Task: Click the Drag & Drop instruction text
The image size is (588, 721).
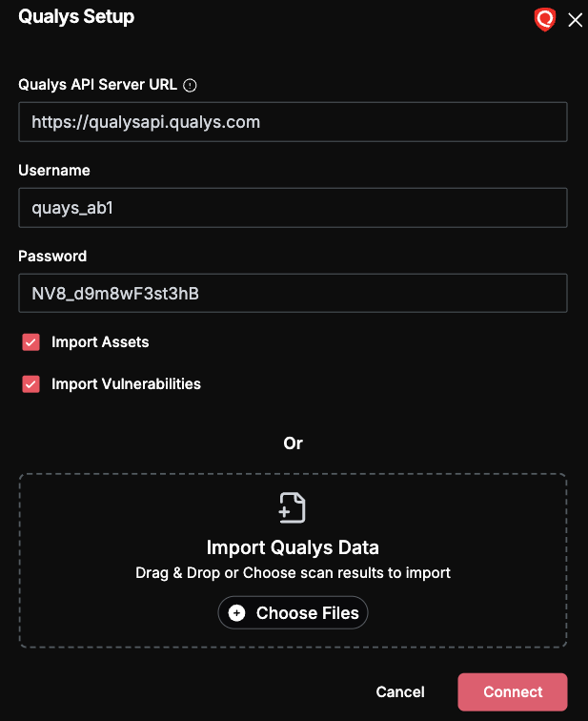Action: [294, 573]
